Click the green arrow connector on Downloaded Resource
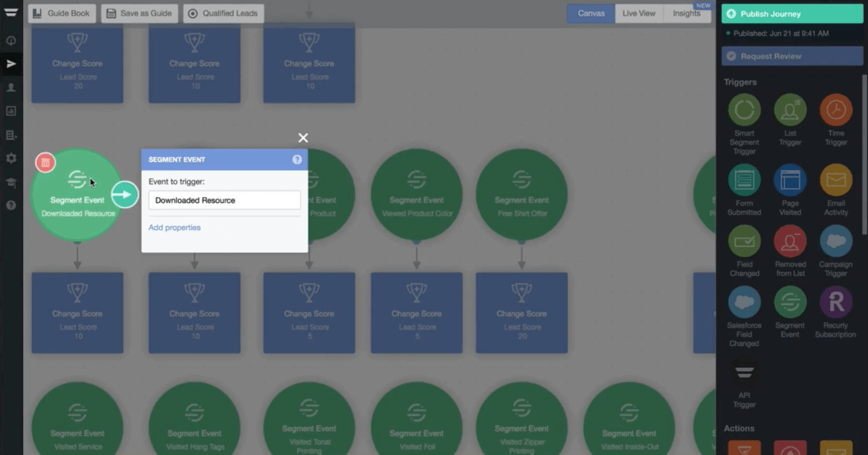This screenshot has height=455, width=868. pyautogui.click(x=125, y=195)
